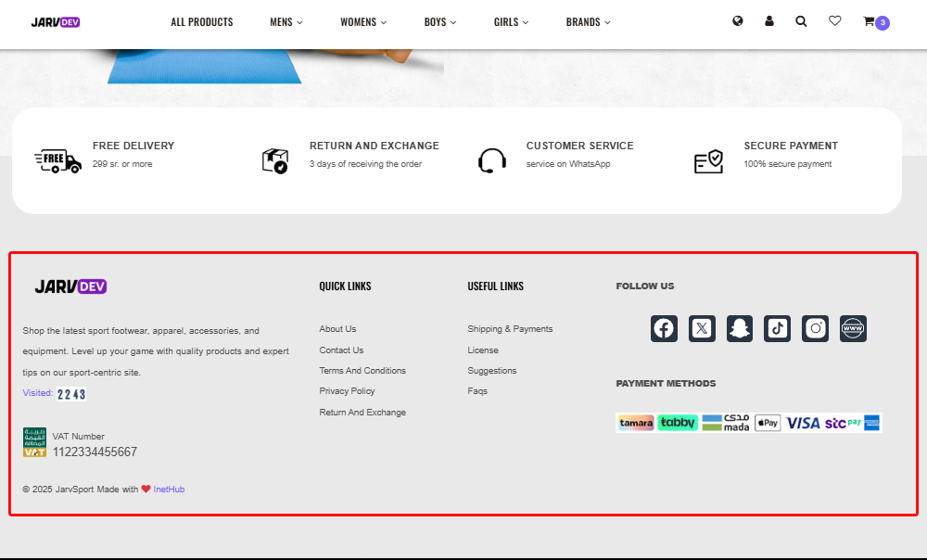Go to Shipping & Payments page

510,329
